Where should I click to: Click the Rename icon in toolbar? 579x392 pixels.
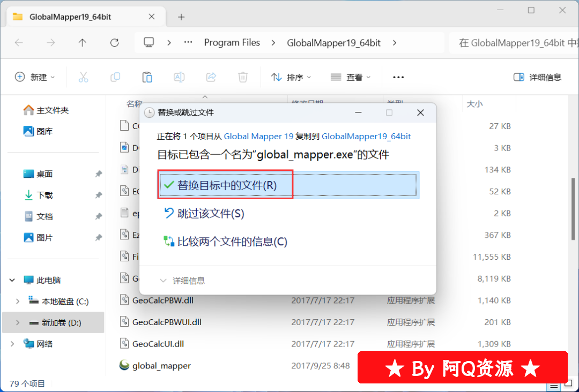pyautogui.click(x=179, y=77)
